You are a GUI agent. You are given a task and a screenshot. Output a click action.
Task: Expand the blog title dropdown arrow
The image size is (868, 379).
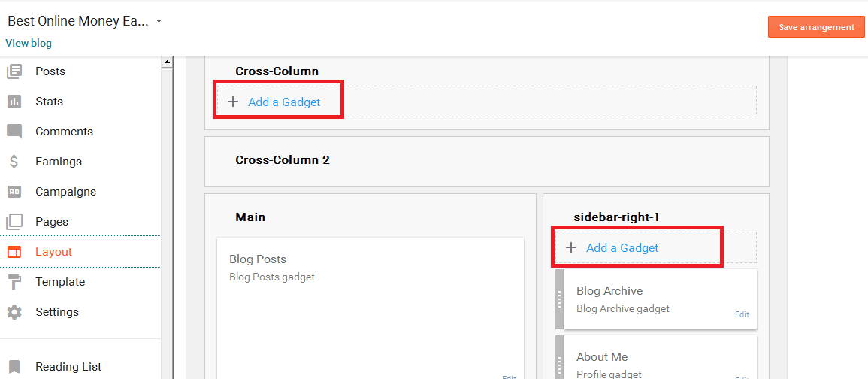pyautogui.click(x=159, y=22)
